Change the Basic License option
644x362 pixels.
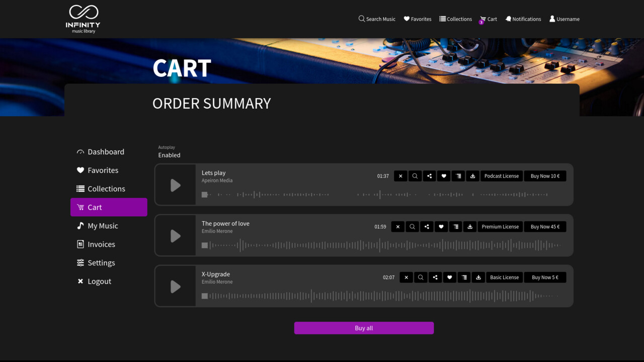tap(505, 278)
